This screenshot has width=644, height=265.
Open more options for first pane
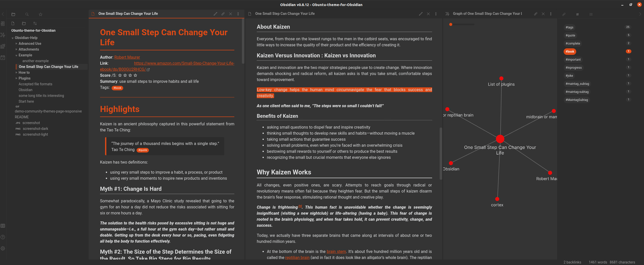pos(238,14)
